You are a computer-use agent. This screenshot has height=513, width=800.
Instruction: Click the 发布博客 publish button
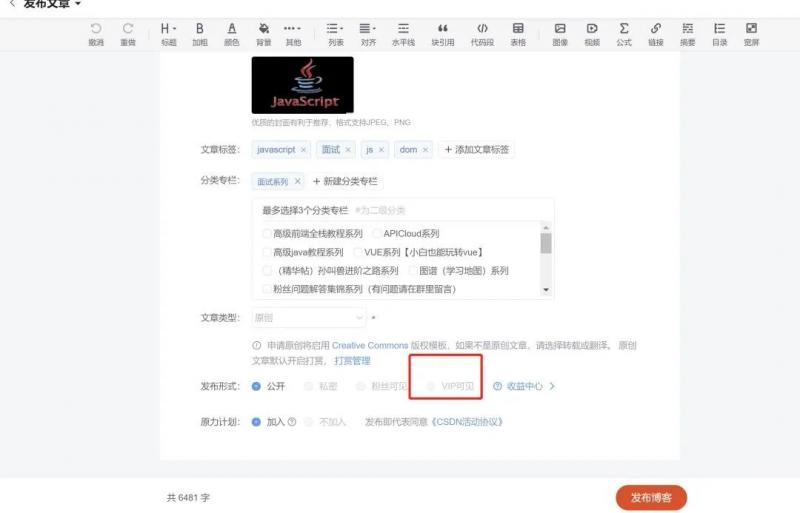651,497
